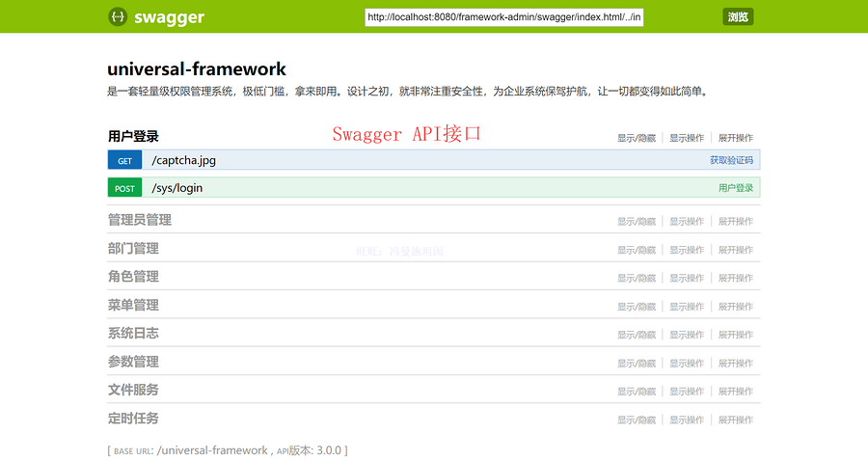Click 显示/隐藏 for 定时任务

pyautogui.click(x=637, y=420)
